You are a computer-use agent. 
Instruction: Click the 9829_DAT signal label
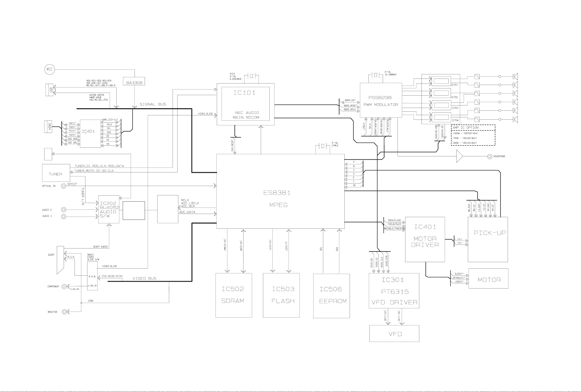pyautogui.click(x=350, y=101)
